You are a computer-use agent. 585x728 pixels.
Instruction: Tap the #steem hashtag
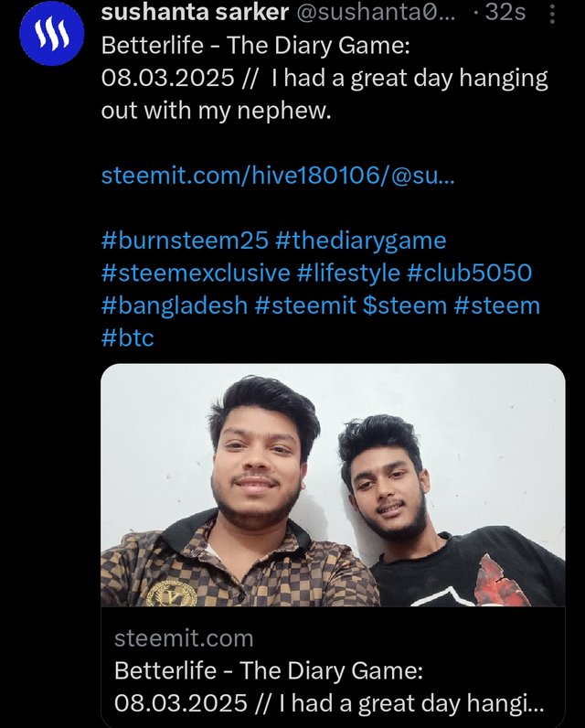click(x=498, y=305)
